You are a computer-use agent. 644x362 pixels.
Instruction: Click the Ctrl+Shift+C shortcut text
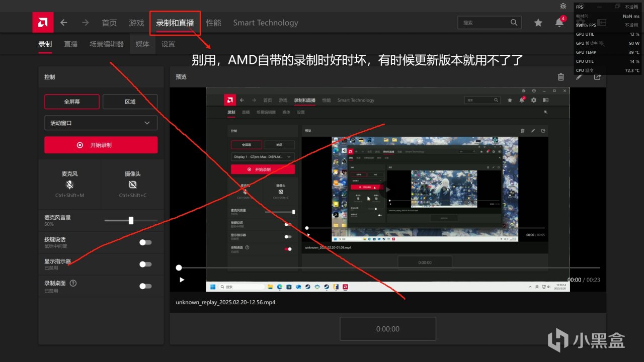(133, 195)
